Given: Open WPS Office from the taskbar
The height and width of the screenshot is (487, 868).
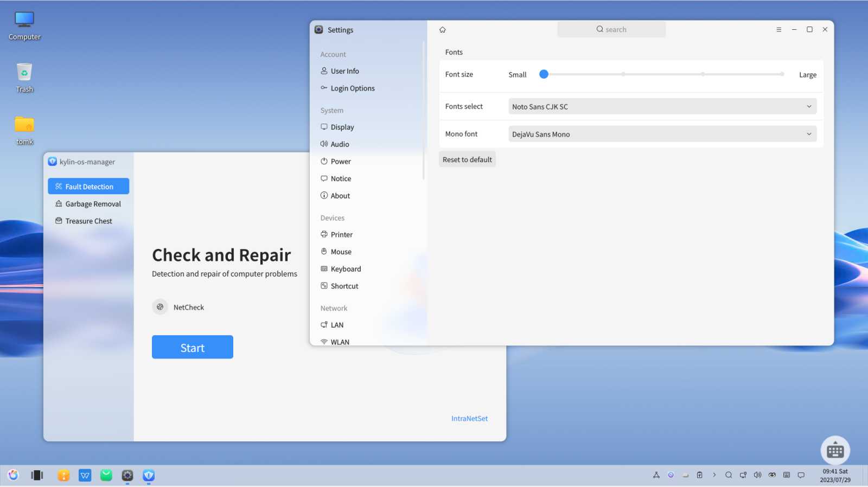Looking at the screenshot, I should click(x=85, y=475).
